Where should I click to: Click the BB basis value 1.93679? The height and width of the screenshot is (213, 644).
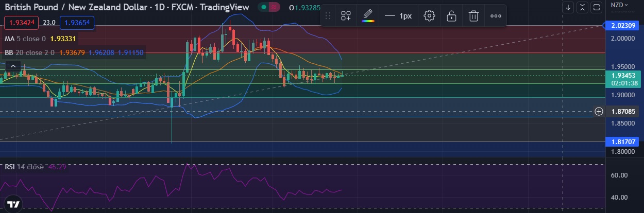tap(73, 52)
